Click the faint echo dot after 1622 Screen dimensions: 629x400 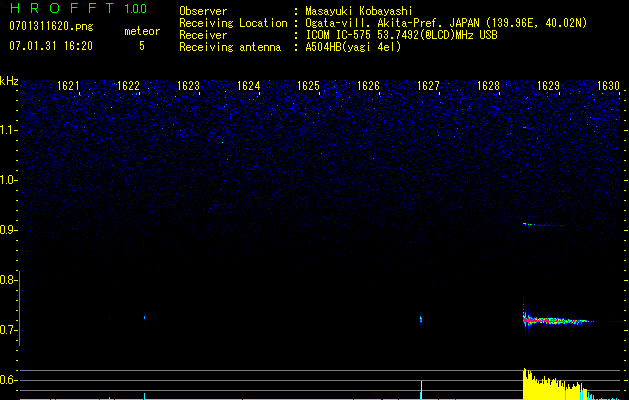tap(144, 318)
